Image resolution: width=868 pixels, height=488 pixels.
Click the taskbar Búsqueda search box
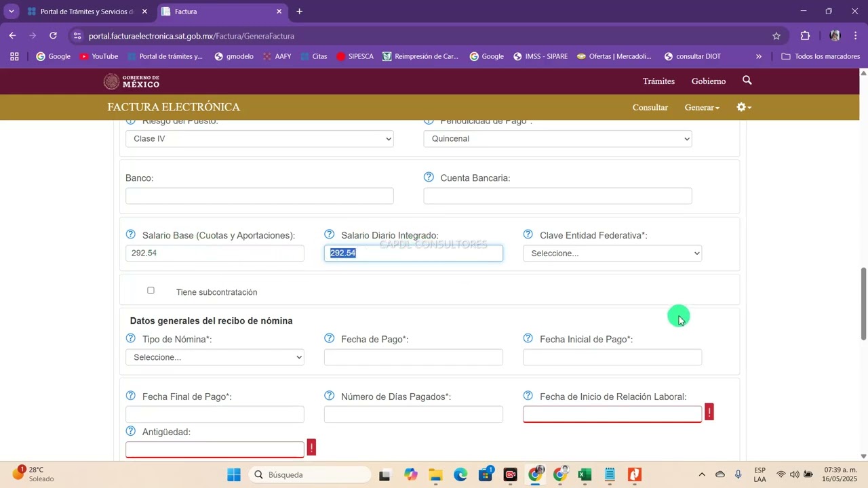pyautogui.click(x=309, y=474)
